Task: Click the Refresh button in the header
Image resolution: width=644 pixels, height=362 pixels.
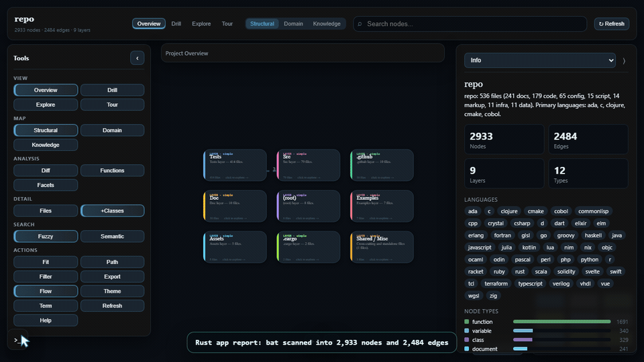Action: [x=611, y=24]
